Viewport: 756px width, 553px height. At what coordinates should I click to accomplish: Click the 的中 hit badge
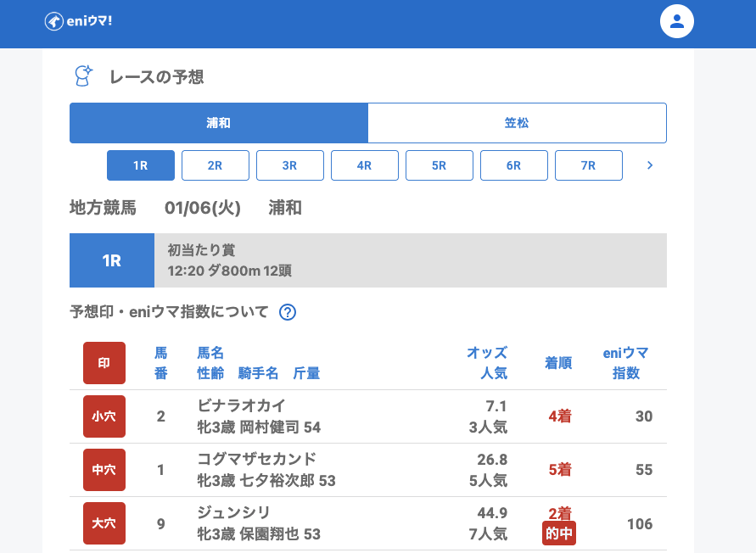pos(559,533)
